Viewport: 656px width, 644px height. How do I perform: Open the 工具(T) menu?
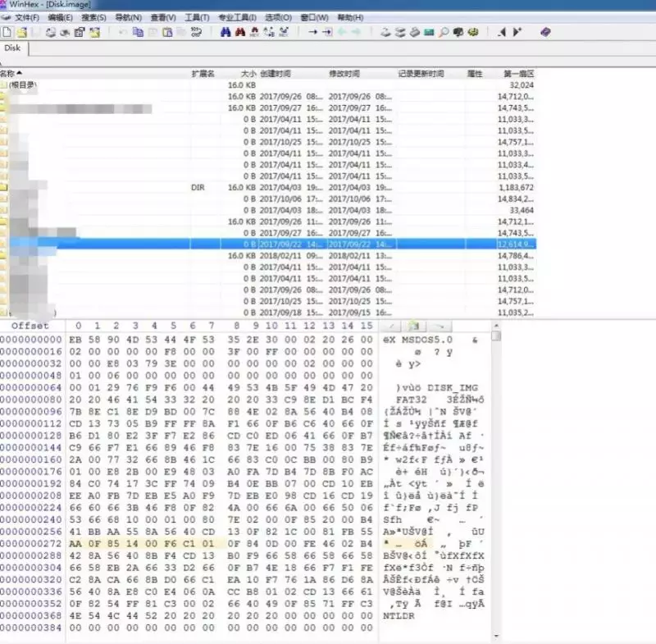(x=196, y=17)
